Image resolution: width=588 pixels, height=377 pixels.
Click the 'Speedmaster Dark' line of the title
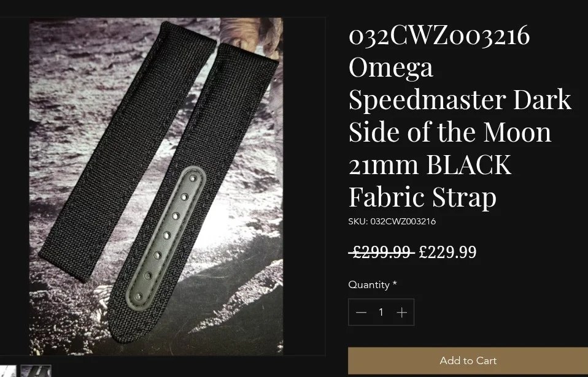[460, 99]
